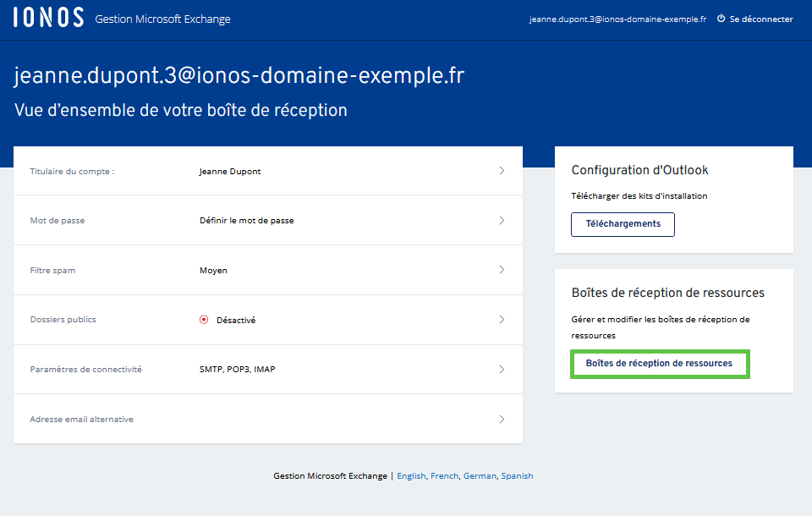Image resolution: width=812 pixels, height=516 pixels.
Task: Expand the Titulaire du compte row arrow
Action: pos(502,171)
